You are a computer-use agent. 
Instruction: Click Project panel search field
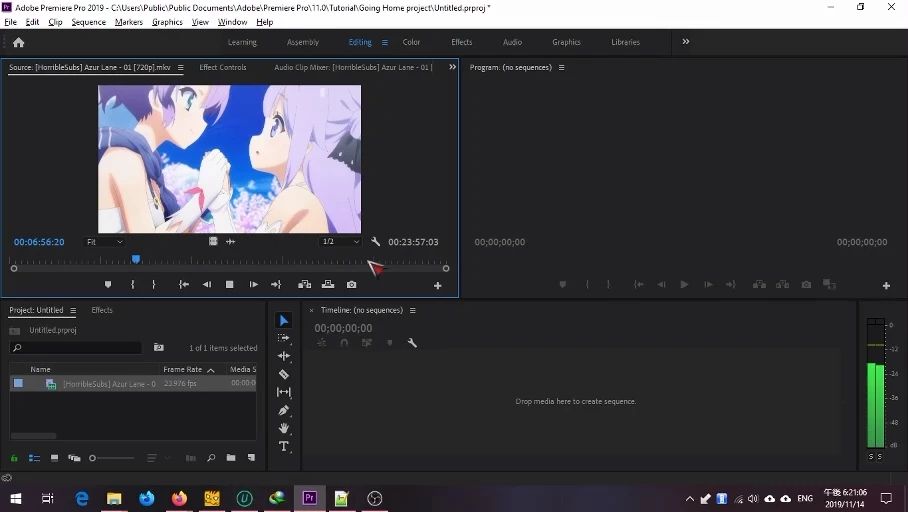point(76,348)
